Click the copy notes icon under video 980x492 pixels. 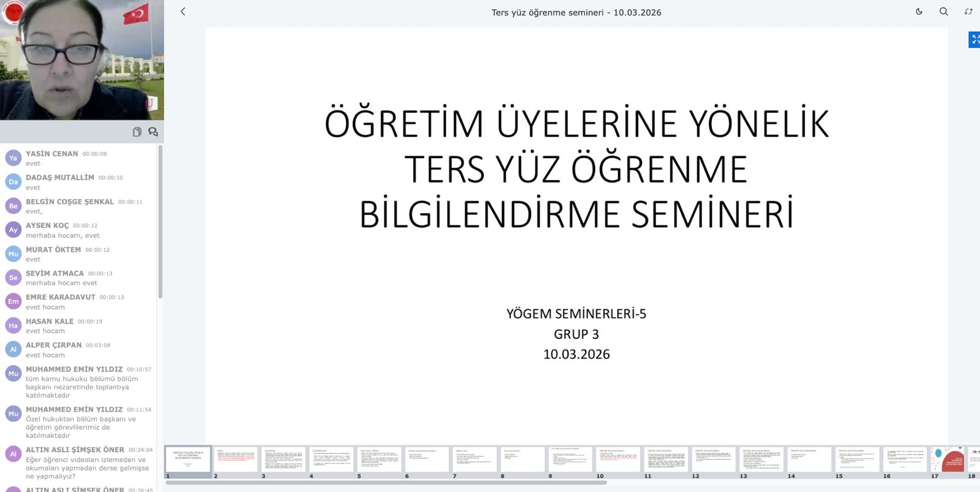(x=137, y=132)
